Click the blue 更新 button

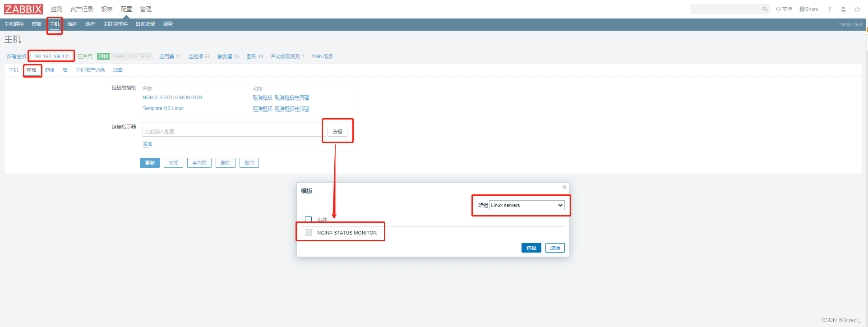(150, 163)
